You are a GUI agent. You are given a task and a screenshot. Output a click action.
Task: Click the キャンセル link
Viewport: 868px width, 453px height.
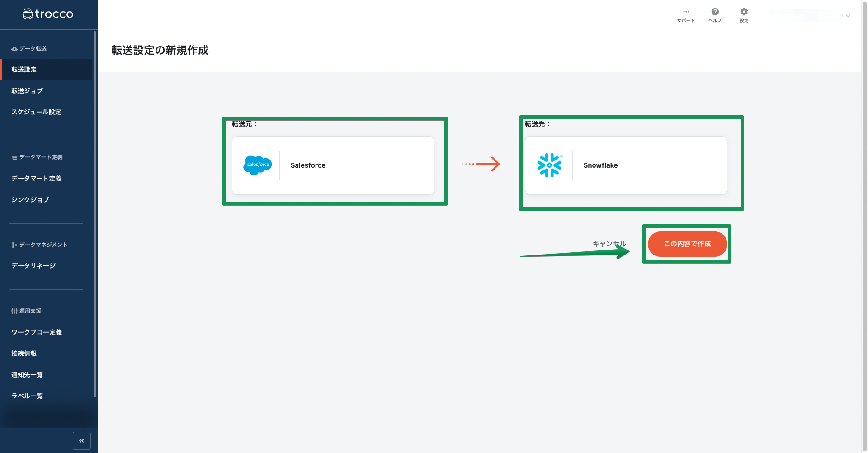pos(609,244)
